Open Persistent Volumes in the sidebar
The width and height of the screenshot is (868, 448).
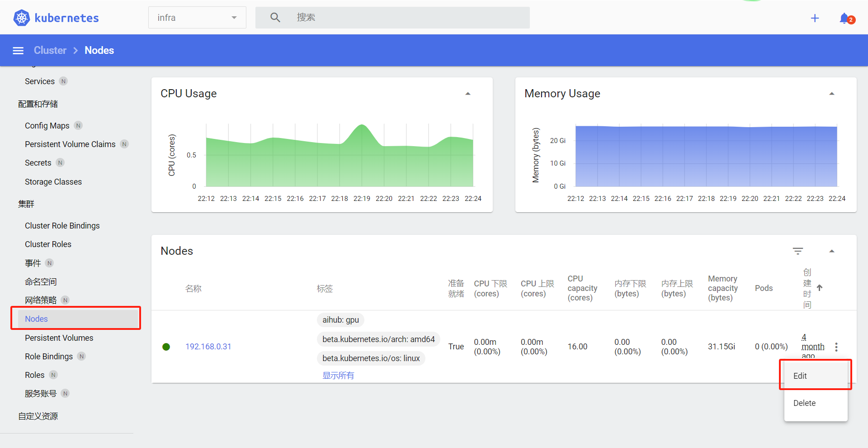(59, 338)
